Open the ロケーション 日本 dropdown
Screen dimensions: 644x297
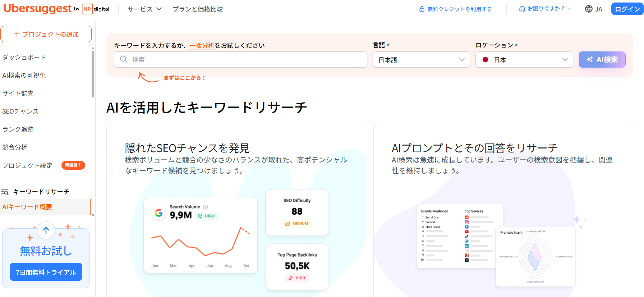coord(524,60)
